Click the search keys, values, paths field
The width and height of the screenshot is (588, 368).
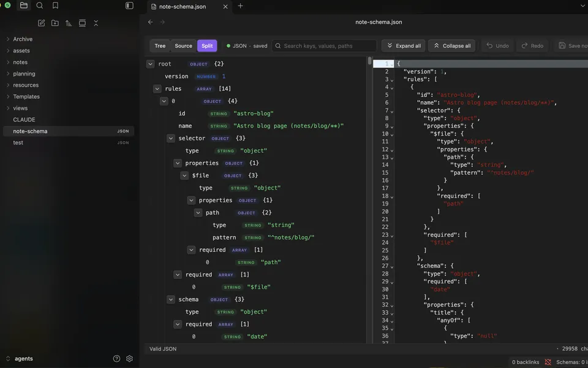coord(325,46)
